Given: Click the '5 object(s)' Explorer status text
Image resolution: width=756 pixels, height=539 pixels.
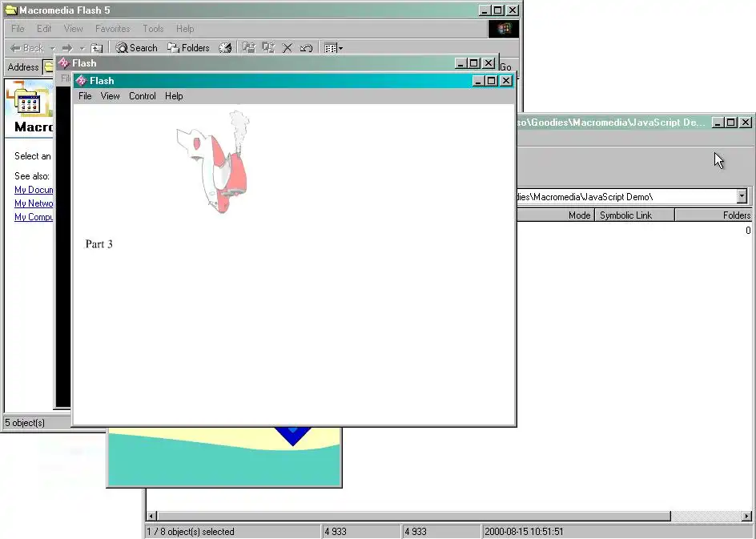Looking at the screenshot, I should (25, 423).
